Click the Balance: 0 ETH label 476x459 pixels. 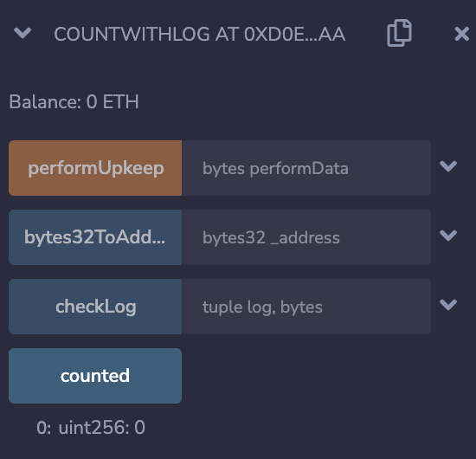point(74,101)
